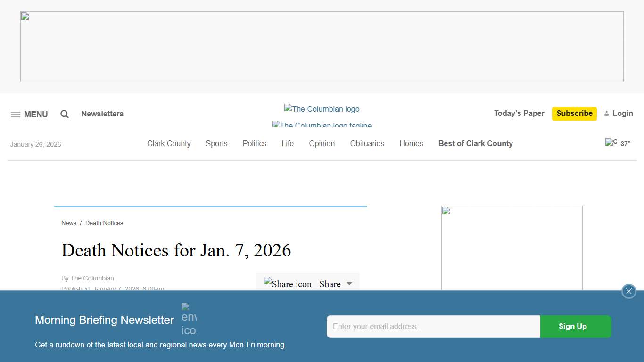Expand the Share dropdown arrow
This screenshot has height=362, width=644.
point(349,283)
